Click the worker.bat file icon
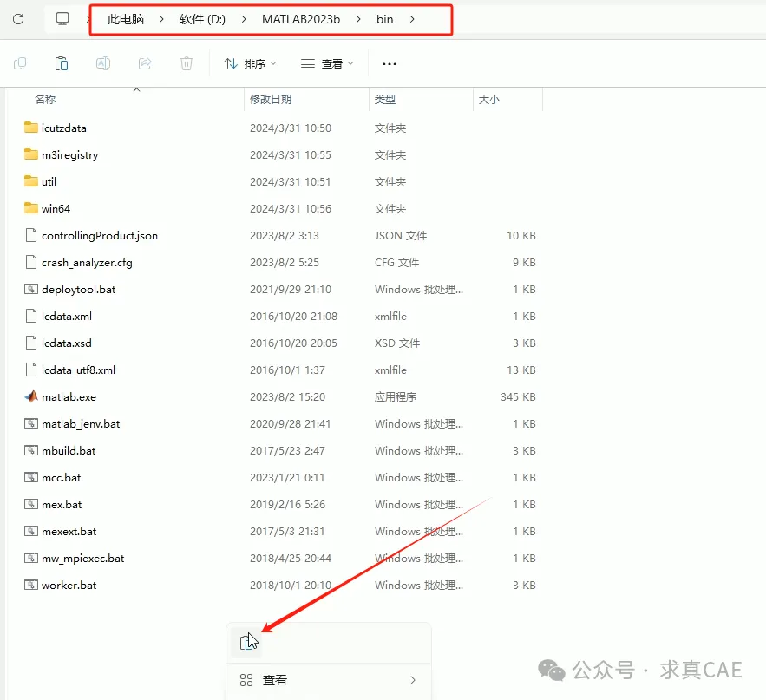Screen dimensions: 766x700 (x=30, y=585)
